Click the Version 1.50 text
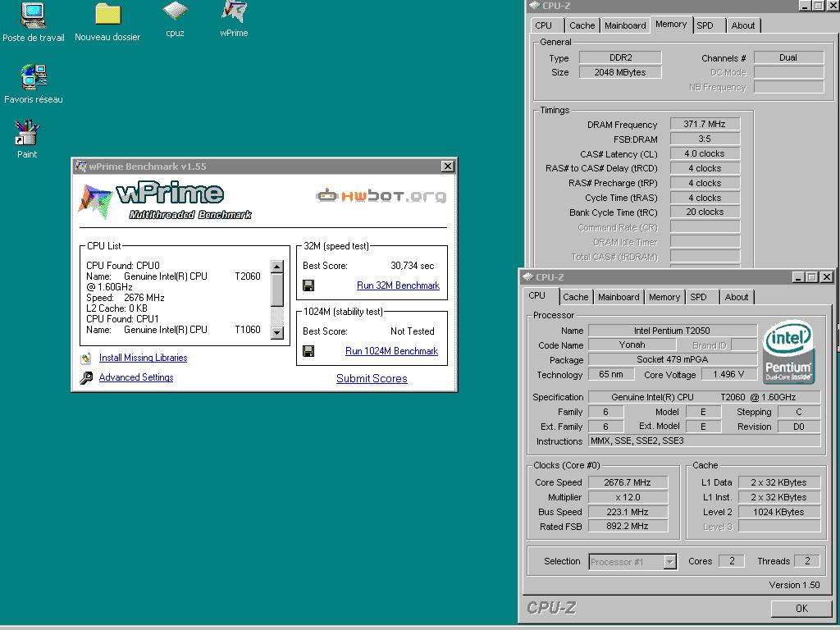This screenshot has width=840, height=630. [x=794, y=585]
